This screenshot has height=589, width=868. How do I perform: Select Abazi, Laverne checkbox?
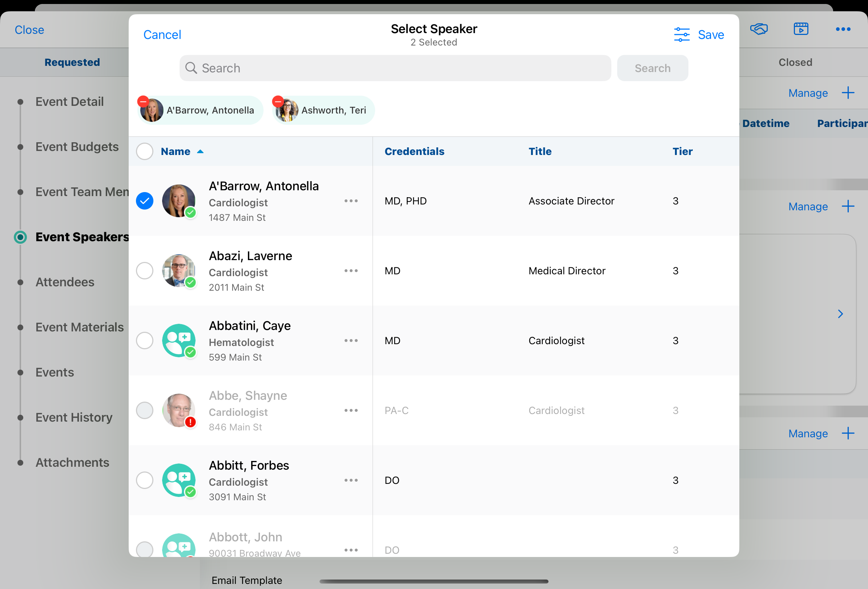[x=145, y=271]
